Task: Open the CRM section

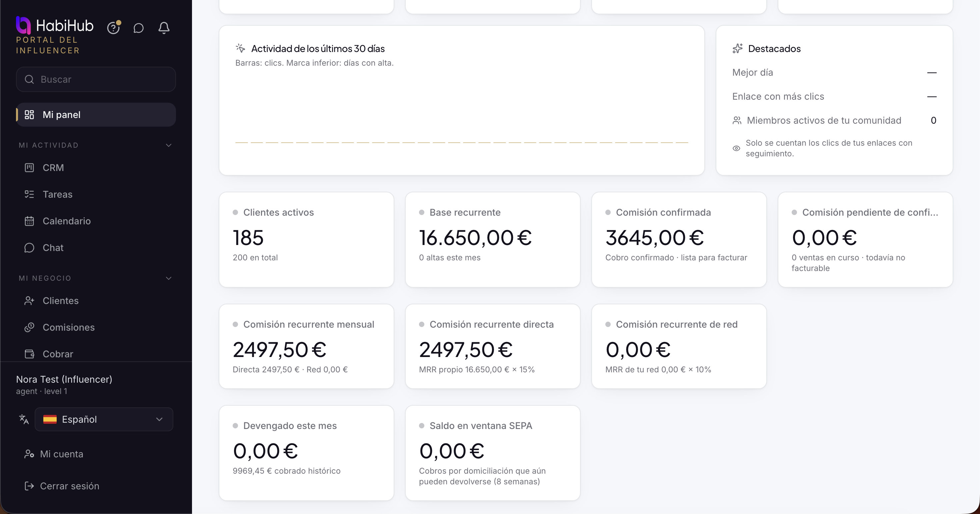Action: coord(96,168)
